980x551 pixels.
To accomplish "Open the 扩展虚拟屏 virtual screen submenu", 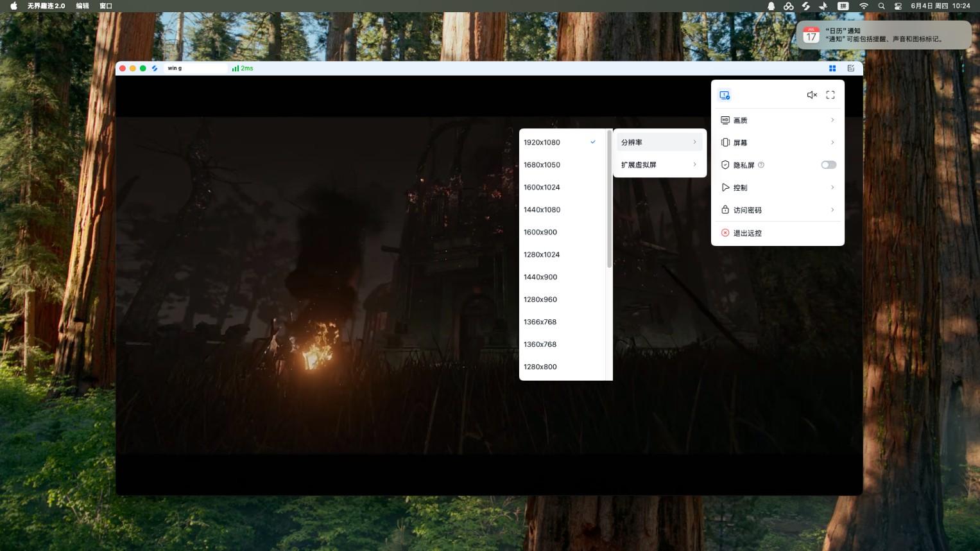I will pos(659,165).
